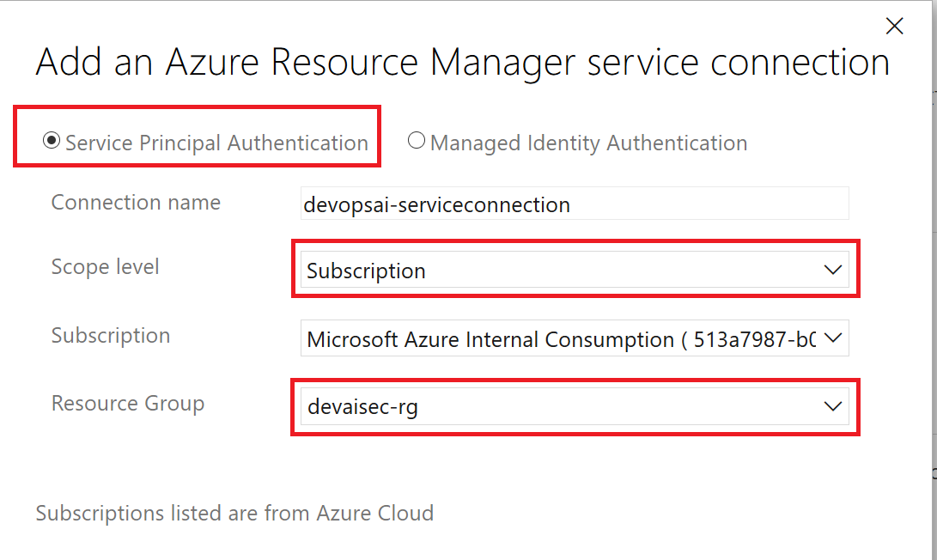This screenshot has height=560, width=937.
Task: Click the Scope level field label
Action: tap(105, 267)
